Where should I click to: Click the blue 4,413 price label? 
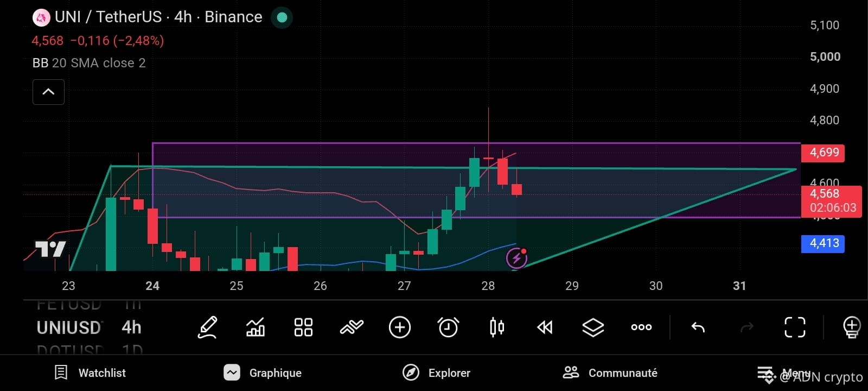point(823,243)
